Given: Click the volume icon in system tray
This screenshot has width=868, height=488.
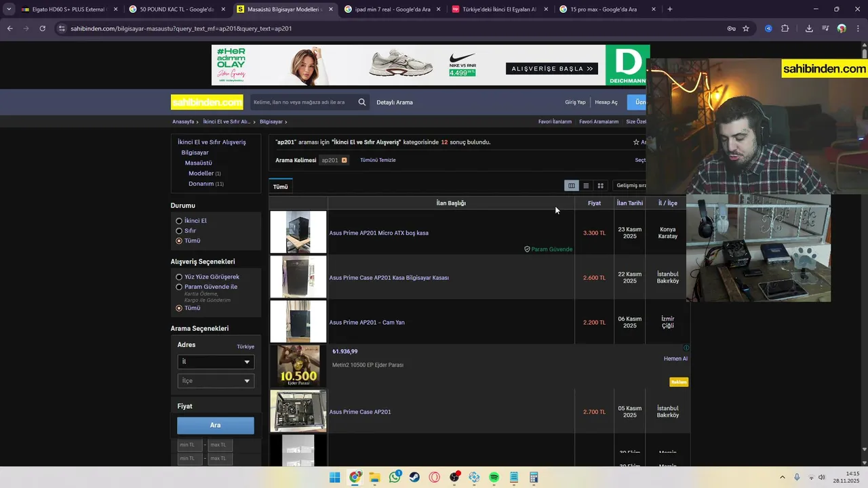Looking at the screenshot, I should pos(821,477).
